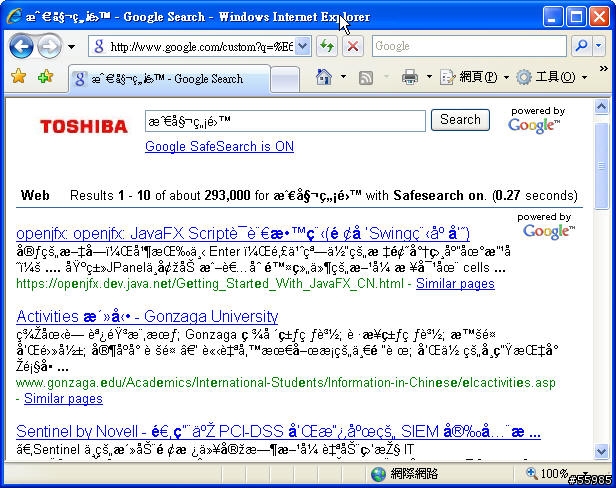Open Favorites Center star icon
The image size is (616, 488).
click(18, 76)
